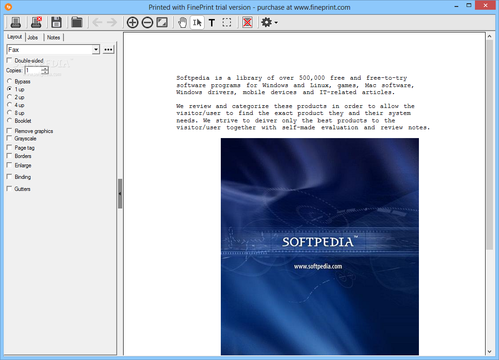Click the Copies number field

click(x=33, y=70)
